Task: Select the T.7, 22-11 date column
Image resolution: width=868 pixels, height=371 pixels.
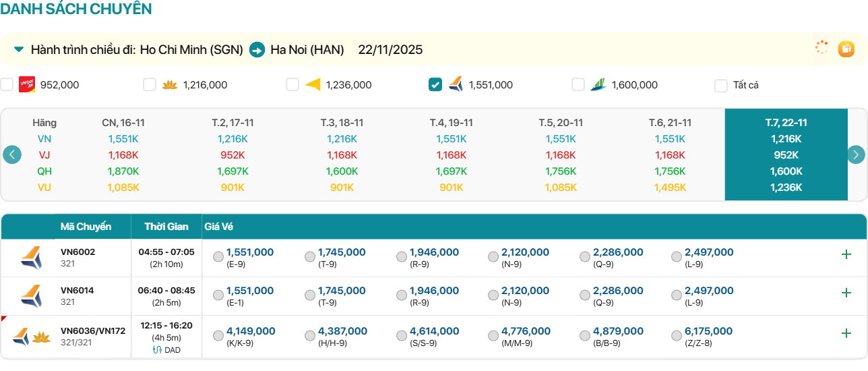Action: (x=786, y=123)
